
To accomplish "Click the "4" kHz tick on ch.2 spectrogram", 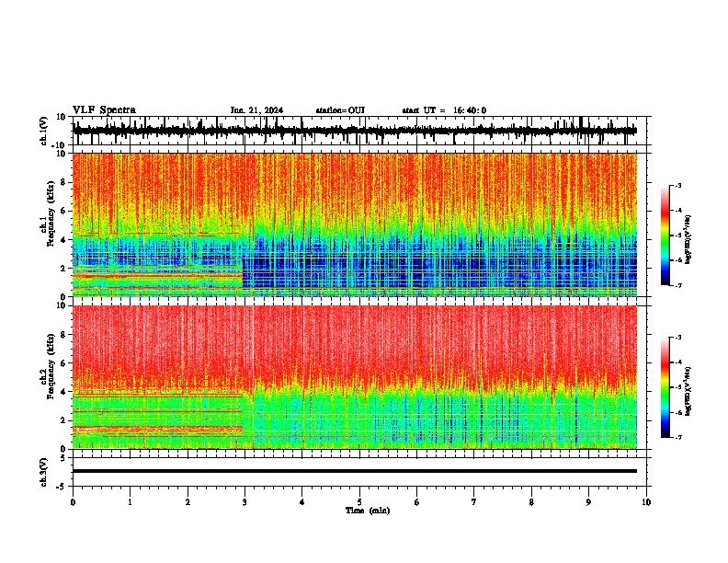I will coord(63,392).
